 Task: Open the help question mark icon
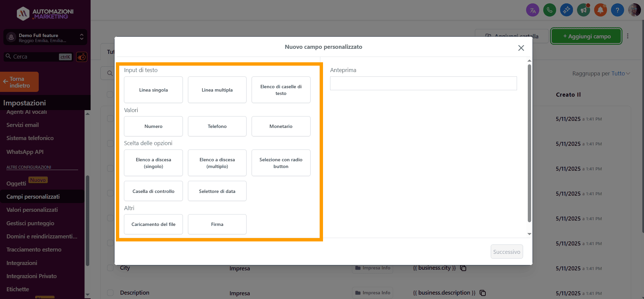617,10
